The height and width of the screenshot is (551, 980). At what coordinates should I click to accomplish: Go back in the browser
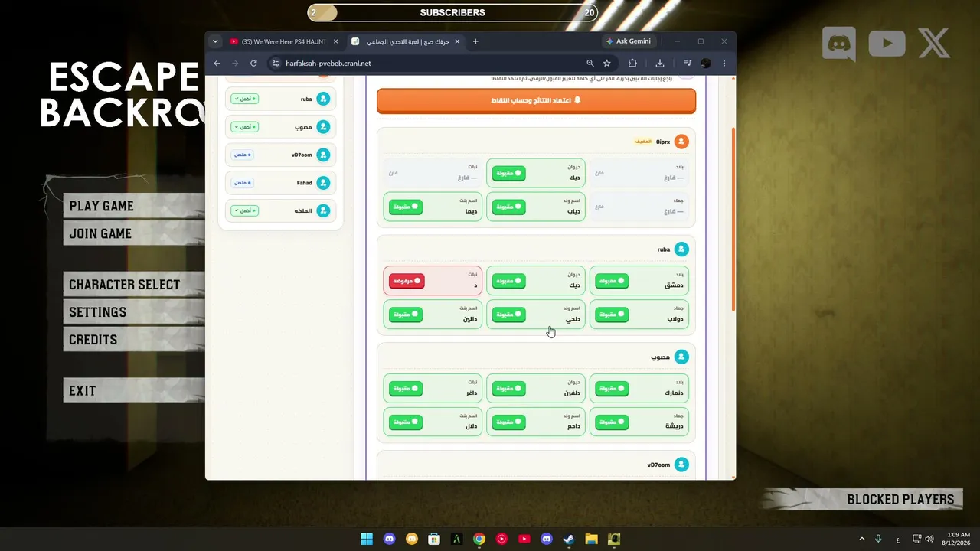217,64
